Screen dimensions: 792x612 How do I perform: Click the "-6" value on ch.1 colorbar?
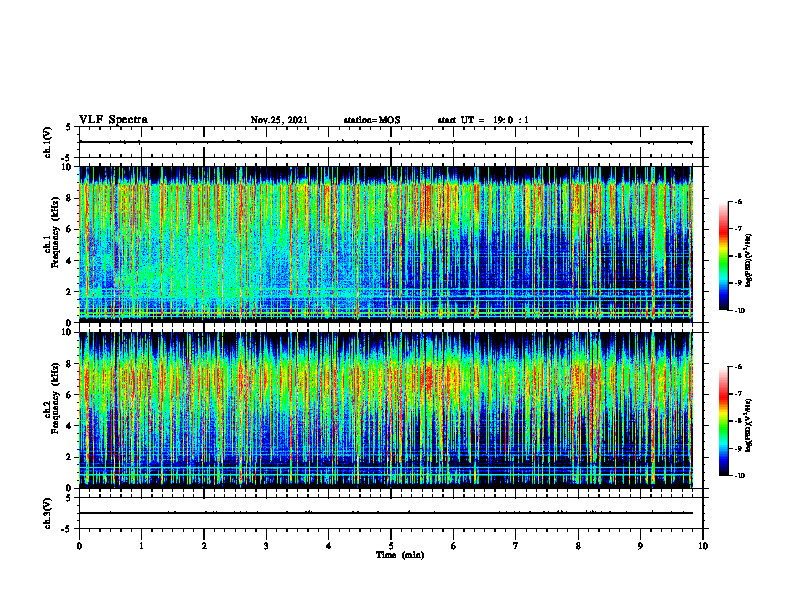click(x=738, y=201)
